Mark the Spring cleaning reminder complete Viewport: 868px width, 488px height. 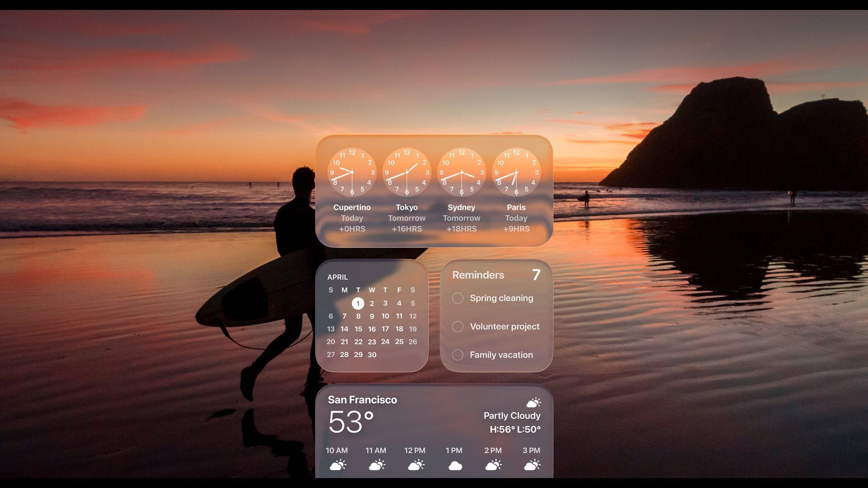[457, 298]
